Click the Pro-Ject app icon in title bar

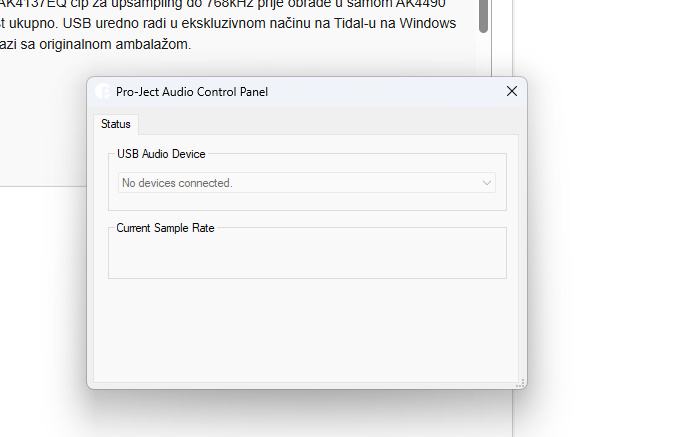(x=102, y=91)
